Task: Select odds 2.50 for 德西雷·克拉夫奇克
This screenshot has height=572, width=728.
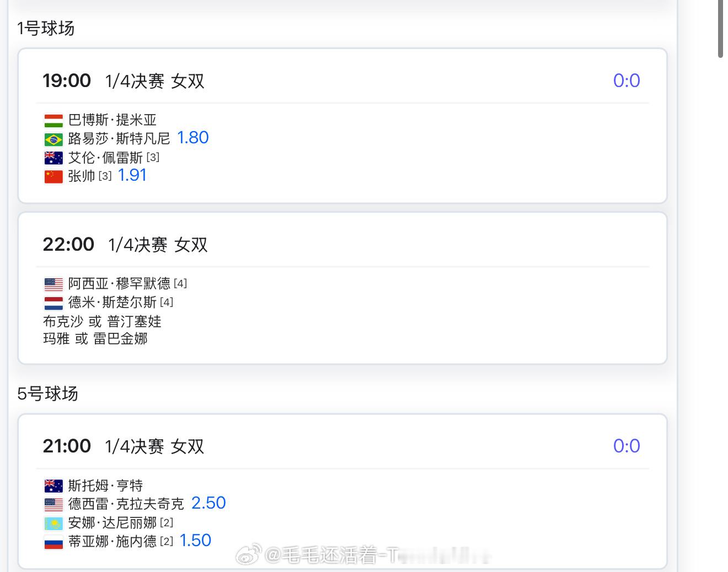Action: (208, 503)
